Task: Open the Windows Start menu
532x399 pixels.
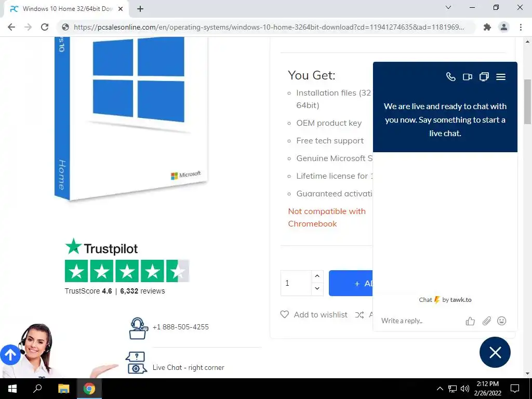Action: (x=12, y=389)
